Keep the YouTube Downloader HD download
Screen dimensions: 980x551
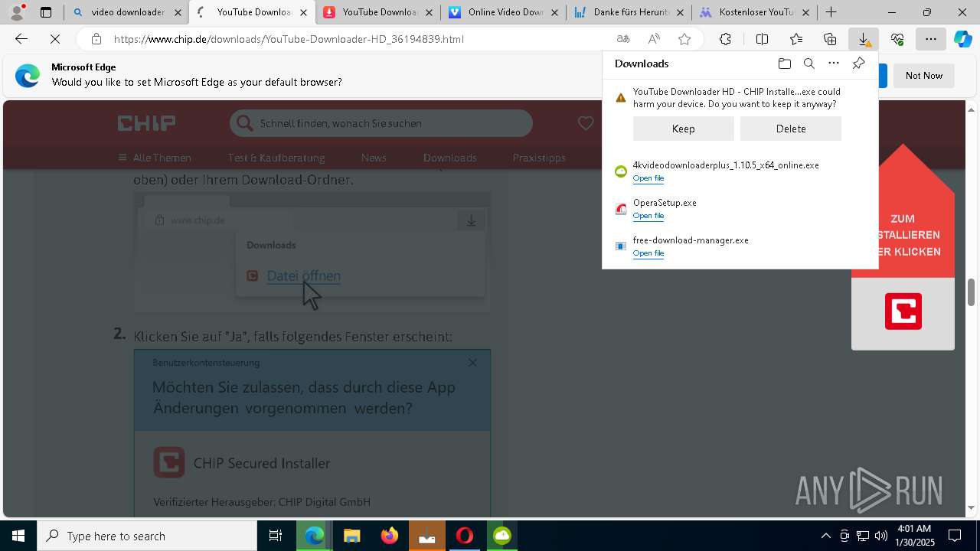coord(684,129)
